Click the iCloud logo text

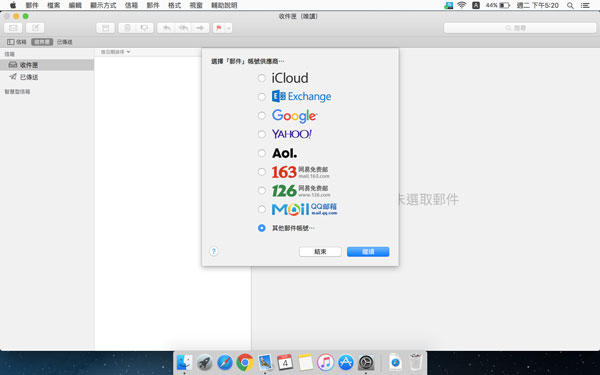tap(290, 78)
